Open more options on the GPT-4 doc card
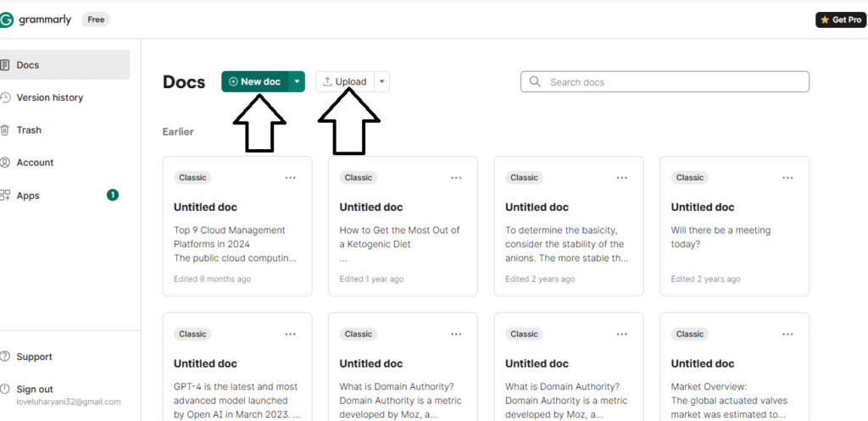The height and width of the screenshot is (421, 868). point(291,334)
